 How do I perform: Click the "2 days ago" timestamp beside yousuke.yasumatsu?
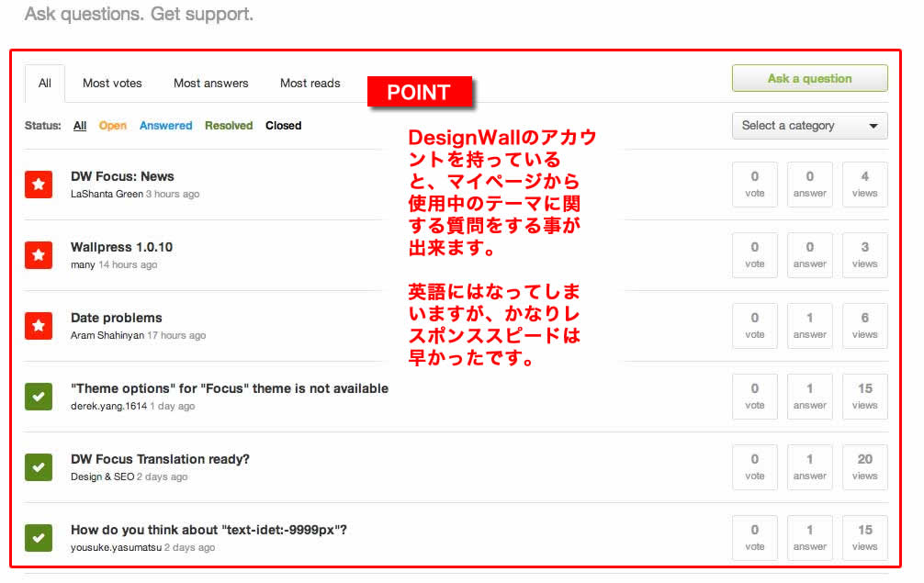(x=189, y=548)
